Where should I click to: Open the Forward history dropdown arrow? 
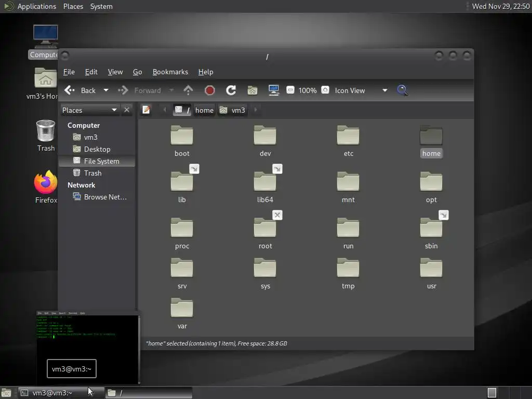point(171,90)
